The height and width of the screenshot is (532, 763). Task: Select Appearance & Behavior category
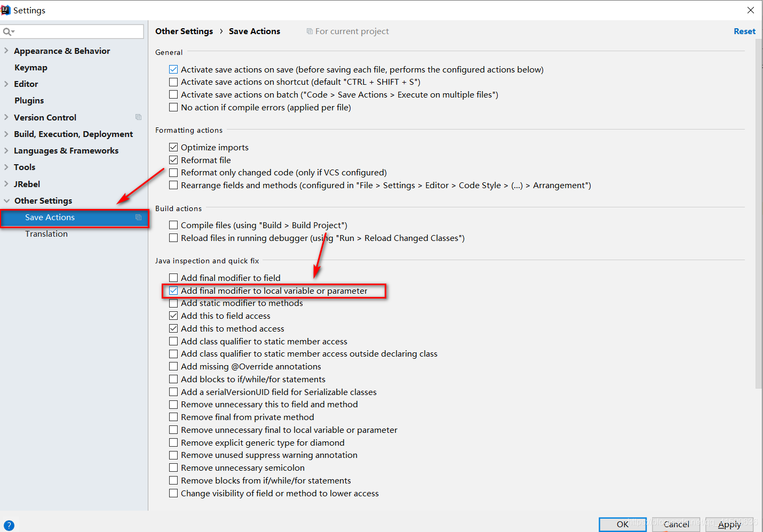(62, 51)
